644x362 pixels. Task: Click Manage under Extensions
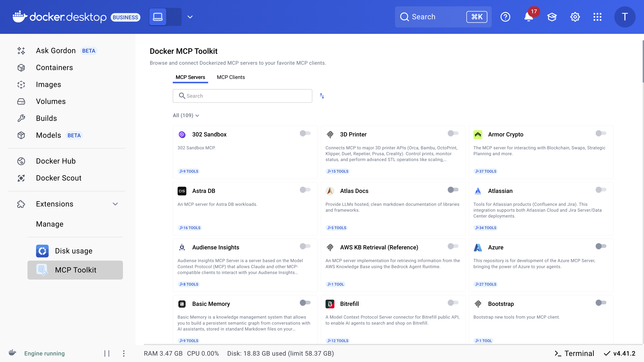[x=49, y=224]
